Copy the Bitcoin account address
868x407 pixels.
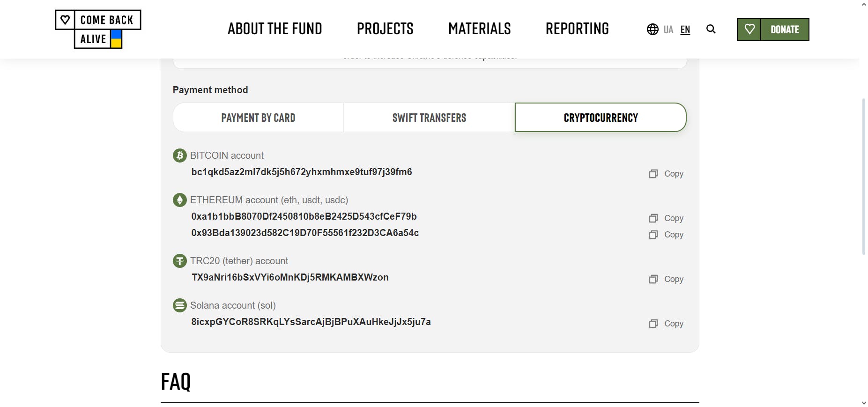coord(666,174)
